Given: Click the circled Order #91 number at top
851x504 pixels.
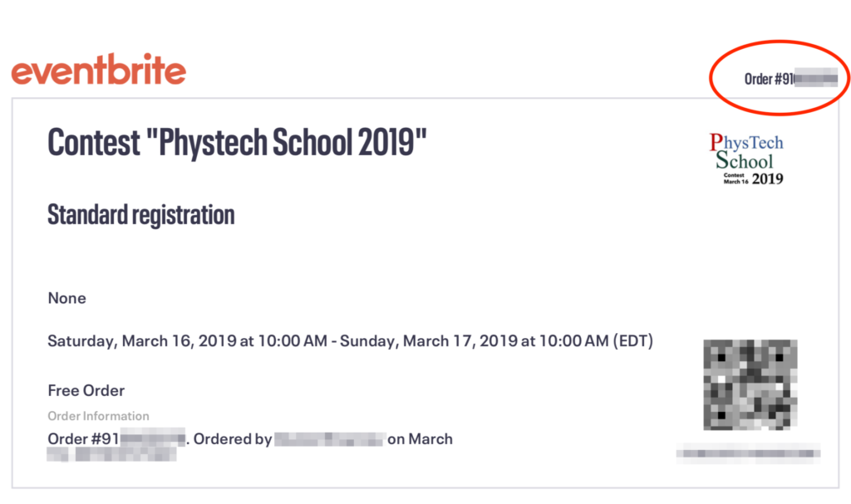Looking at the screenshot, I should (791, 79).
